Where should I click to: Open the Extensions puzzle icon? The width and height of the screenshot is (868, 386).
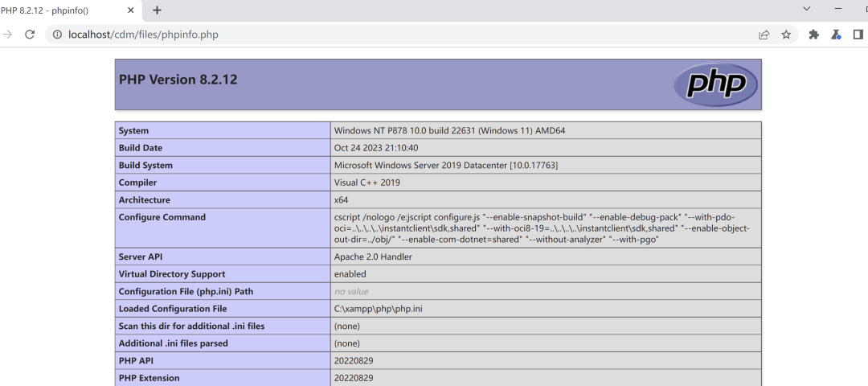(813, 35)
